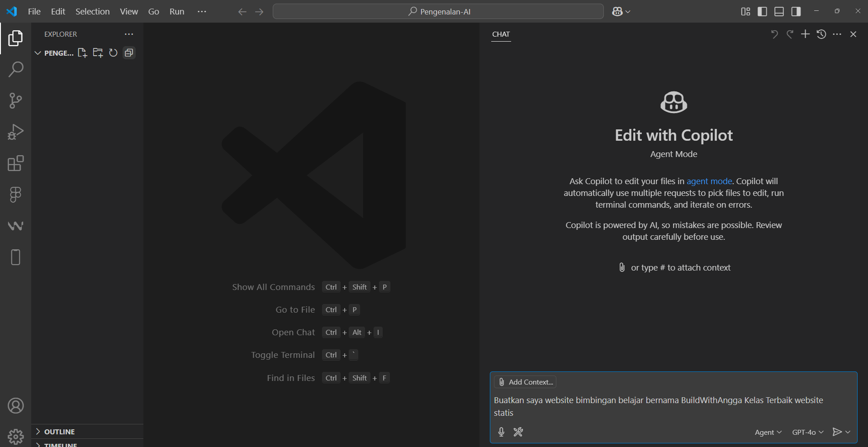Open the Explorer view in activity bar

15,38
